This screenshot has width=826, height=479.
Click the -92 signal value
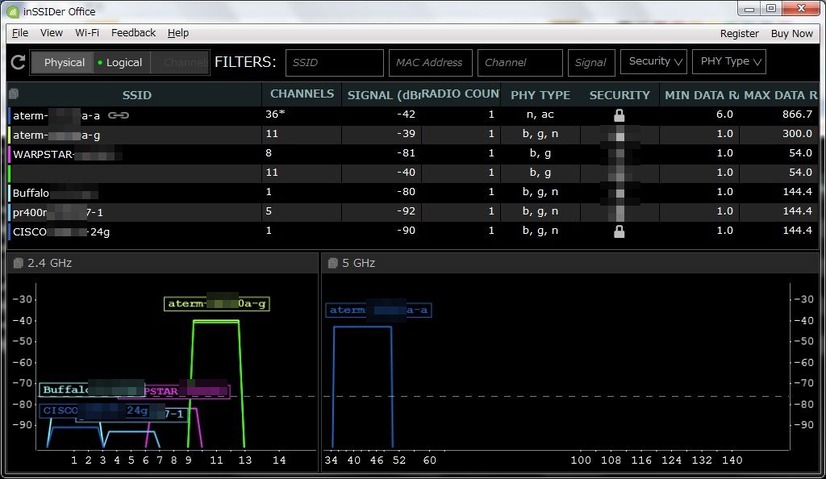tap(406, 211)
